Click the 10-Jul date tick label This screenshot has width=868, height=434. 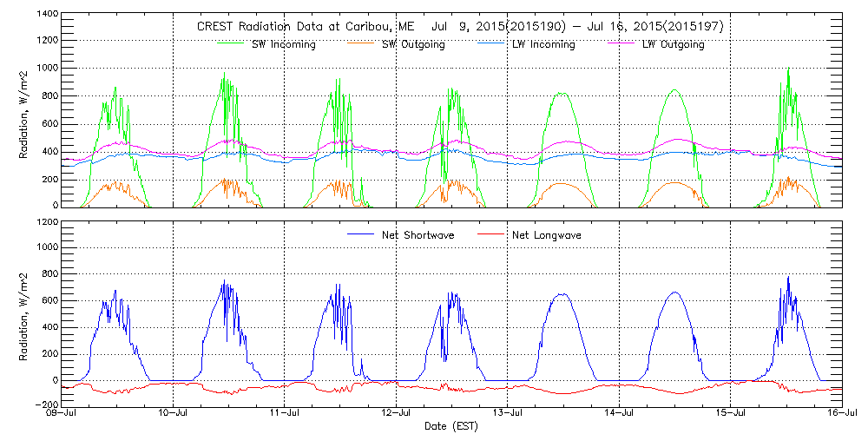click(x=174, y=413)
